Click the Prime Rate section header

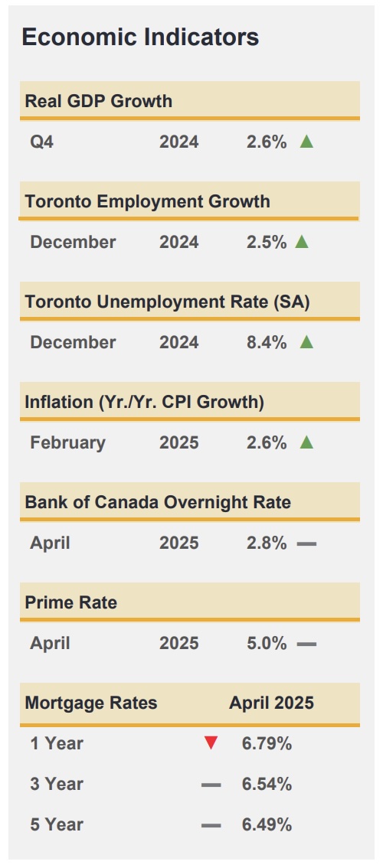pos(71,602)
